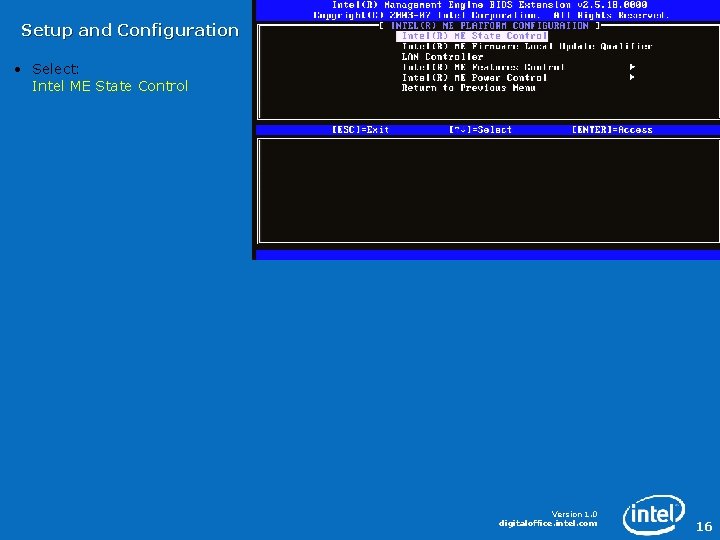Open Intel(R) ME Firmware Local Update Qualifier

(x=527, y=46)
